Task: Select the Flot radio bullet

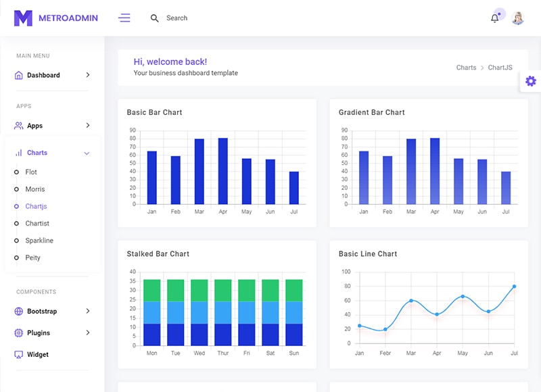Action: [x=16, y=172]
